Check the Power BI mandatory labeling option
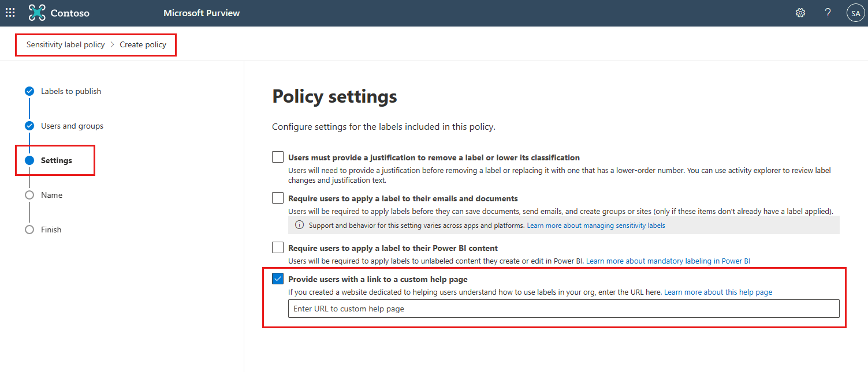The width and height of the screenshot is (868, 372). tap(278, 247)
